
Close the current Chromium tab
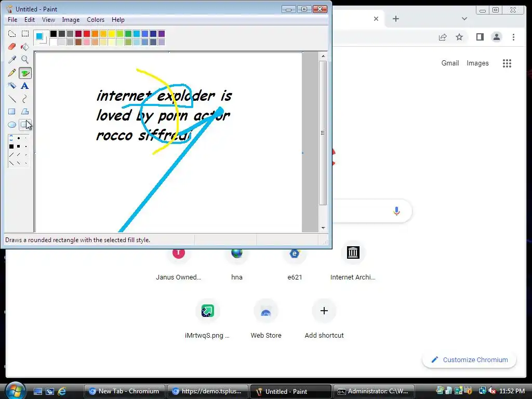click(x=376, y=19)
